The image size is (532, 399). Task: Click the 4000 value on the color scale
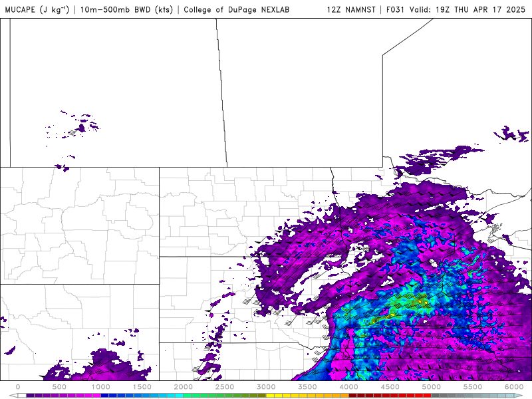tap(348, 387)
